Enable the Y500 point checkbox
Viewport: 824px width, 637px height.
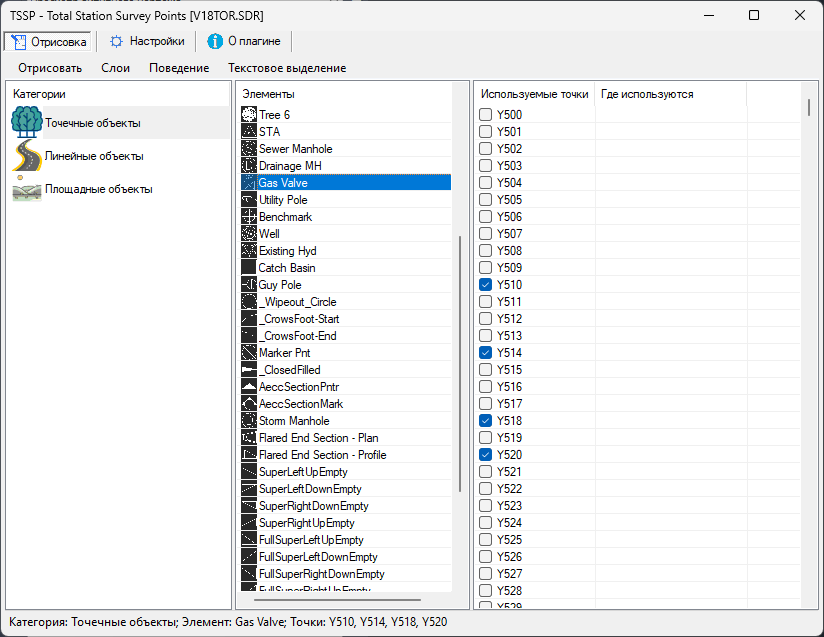click(x=485, y=115)
